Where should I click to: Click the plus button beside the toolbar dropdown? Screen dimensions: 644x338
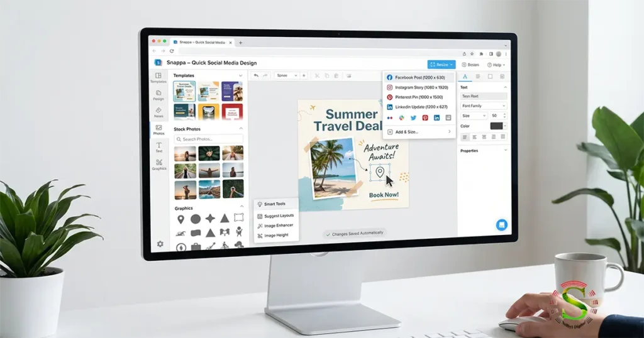tap(304, 75)
